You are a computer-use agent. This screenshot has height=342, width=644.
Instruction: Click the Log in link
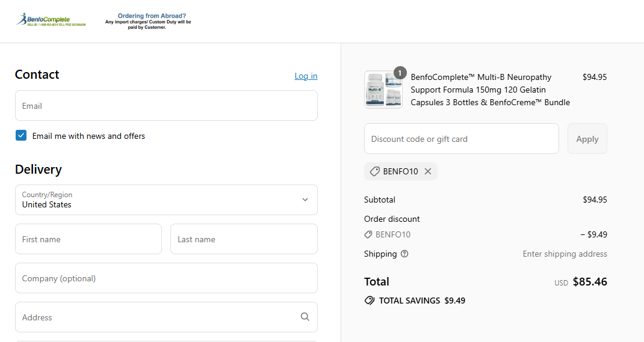coord(306,76)
